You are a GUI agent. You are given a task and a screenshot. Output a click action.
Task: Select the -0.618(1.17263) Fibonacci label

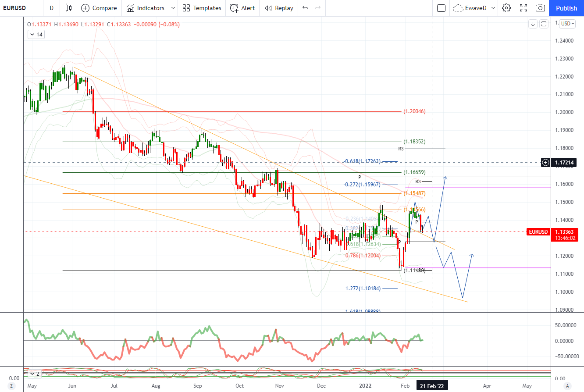pos(362,161)
